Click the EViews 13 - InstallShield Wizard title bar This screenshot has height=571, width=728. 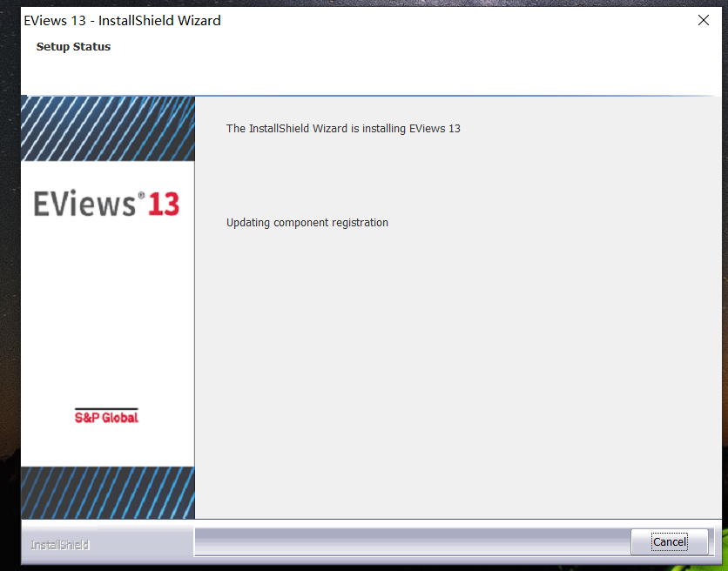pyautogui.click(x=122, y=20)
